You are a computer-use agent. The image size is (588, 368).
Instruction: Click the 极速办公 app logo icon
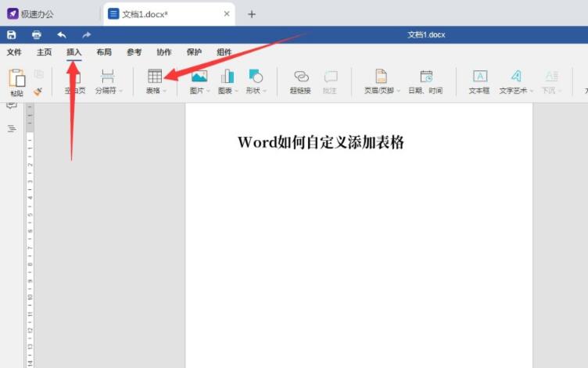click(13, 14)
